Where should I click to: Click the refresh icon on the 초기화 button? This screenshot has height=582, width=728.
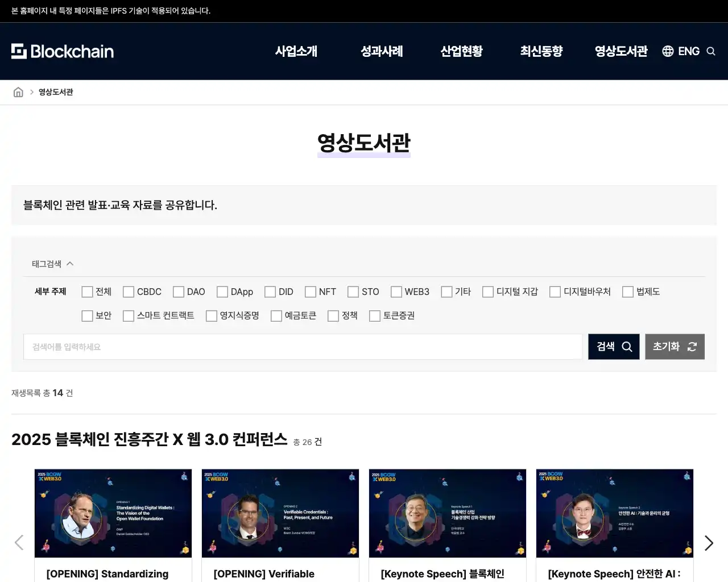pyautogui.click(x=692, y=346)
